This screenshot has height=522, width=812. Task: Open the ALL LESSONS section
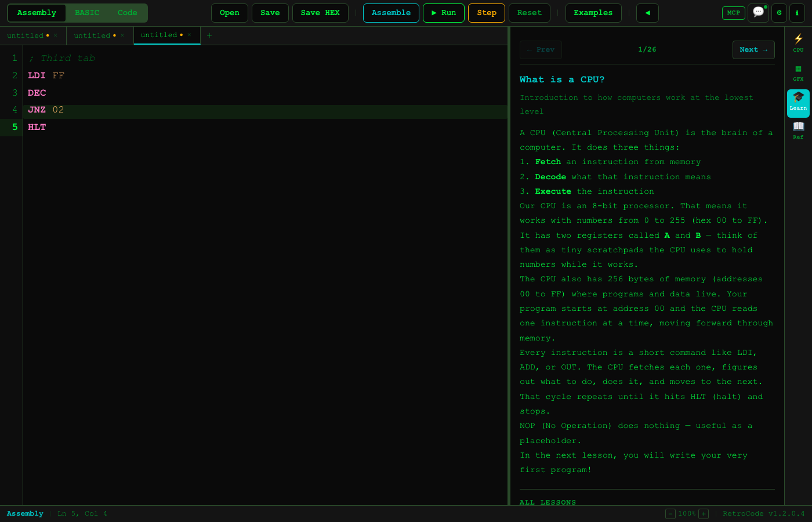point(548,502)
